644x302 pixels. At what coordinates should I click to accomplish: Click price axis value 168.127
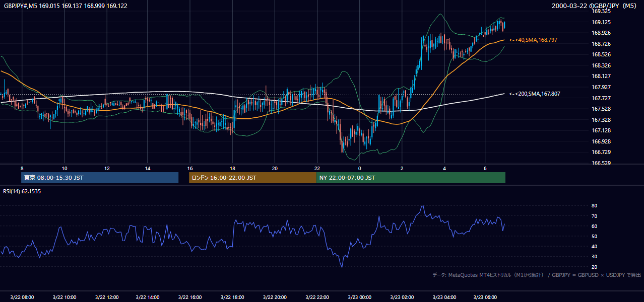(601, 77)
